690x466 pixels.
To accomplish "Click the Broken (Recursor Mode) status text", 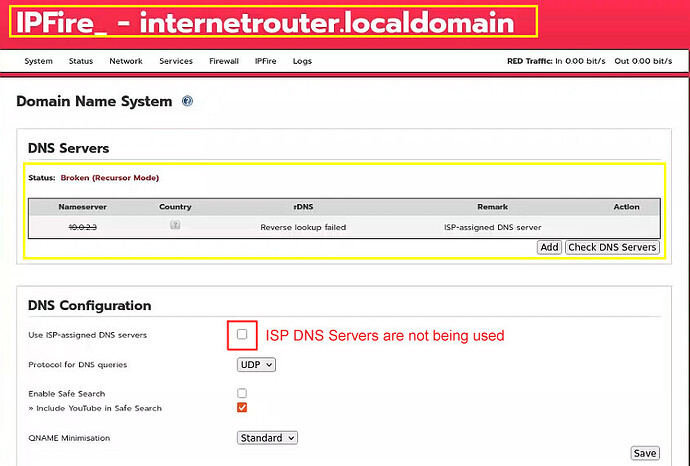I will coord(110,178).
